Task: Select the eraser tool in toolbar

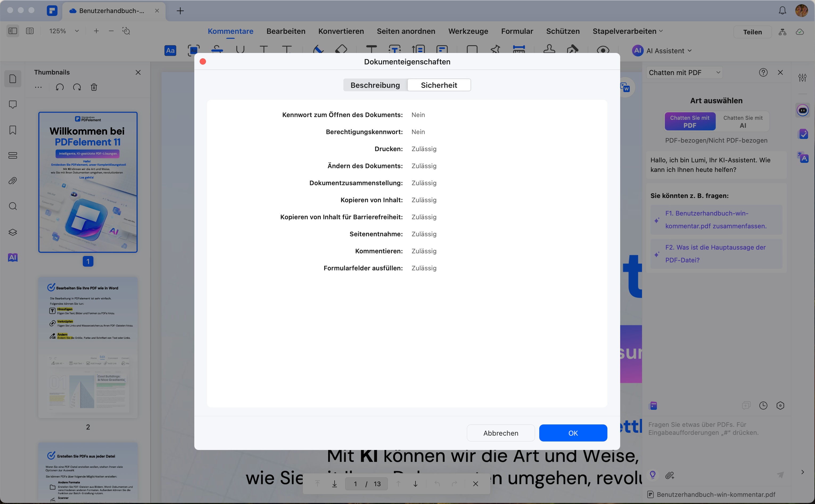Action: [x=341, y=50]
